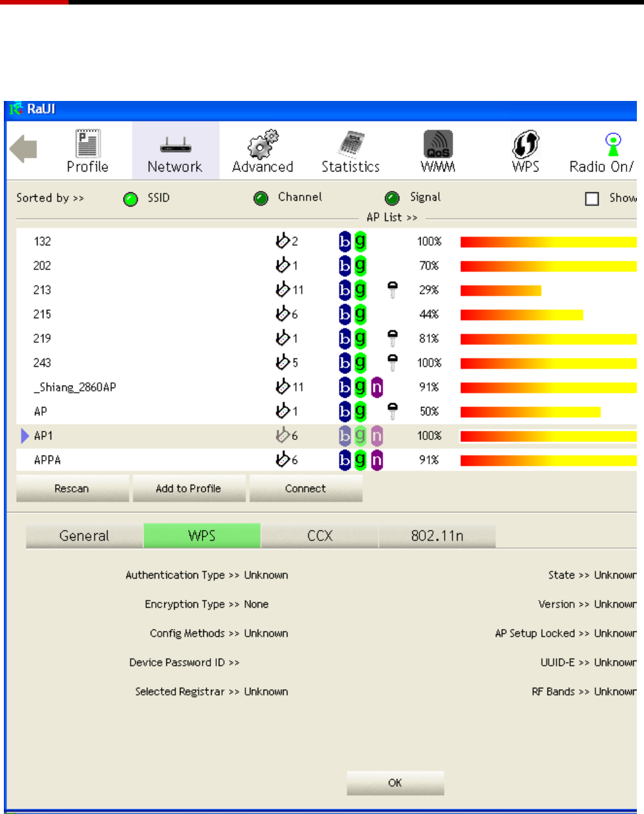The width and height of the screenshot is (644, 814).
Task: Click the signal bar for network 215
Action: point(521,314)
